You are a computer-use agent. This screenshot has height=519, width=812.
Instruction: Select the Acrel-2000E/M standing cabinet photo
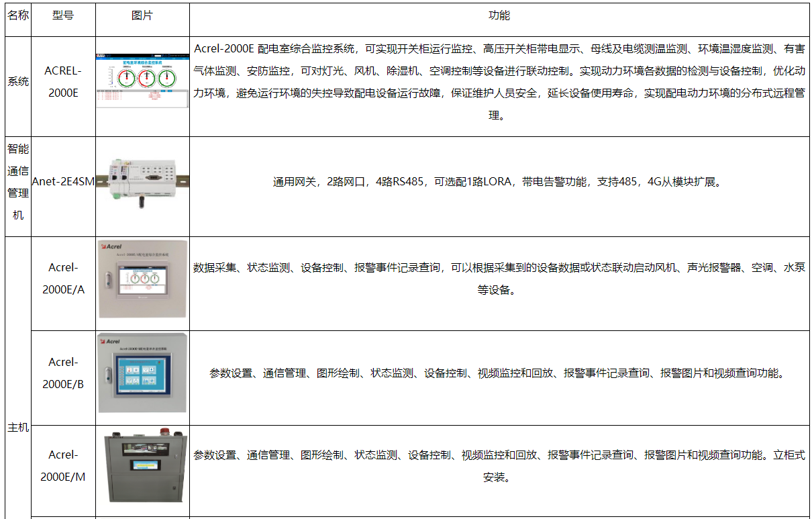pos(142,467)
